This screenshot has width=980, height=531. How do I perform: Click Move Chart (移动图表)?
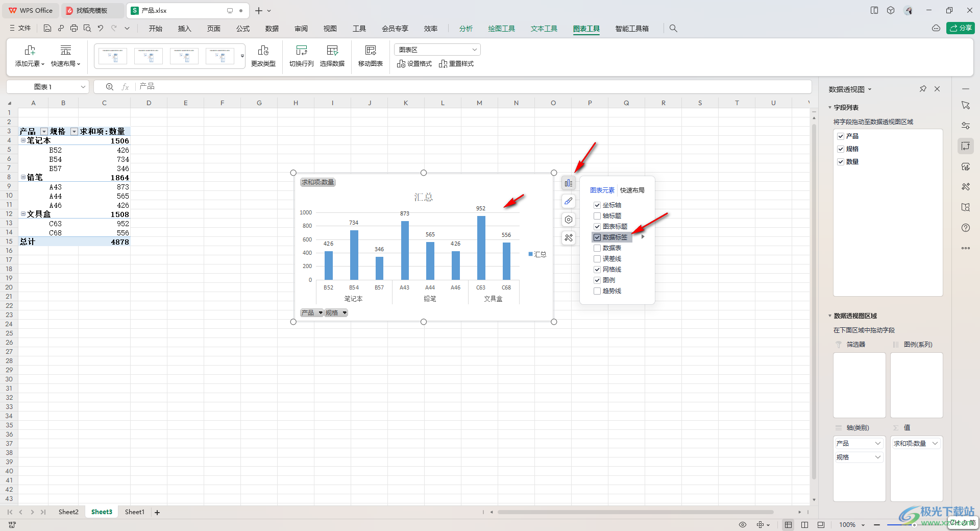tap(371, 56)
